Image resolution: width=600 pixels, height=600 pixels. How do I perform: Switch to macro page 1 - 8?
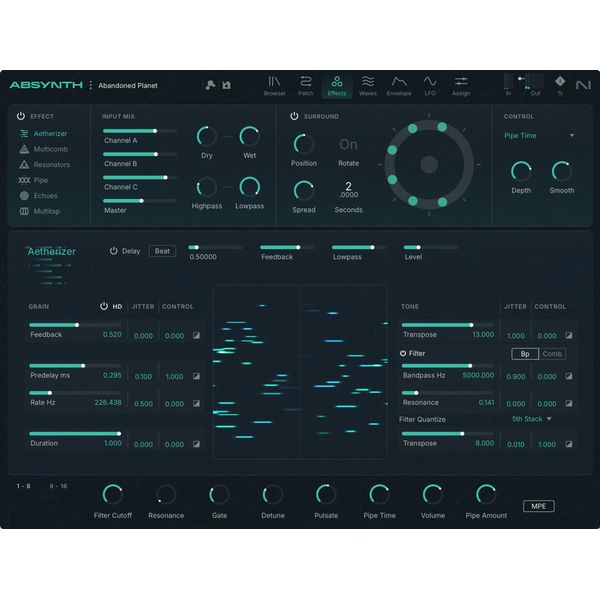23,486
